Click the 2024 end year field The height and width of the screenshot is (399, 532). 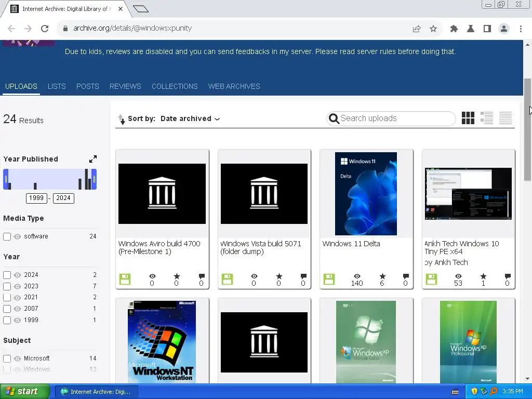63,198
